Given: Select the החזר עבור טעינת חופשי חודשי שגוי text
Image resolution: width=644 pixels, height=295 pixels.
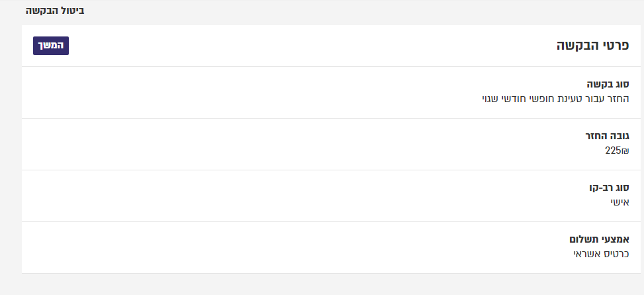Looking at the screenshot, I should [x=555, y=99].
